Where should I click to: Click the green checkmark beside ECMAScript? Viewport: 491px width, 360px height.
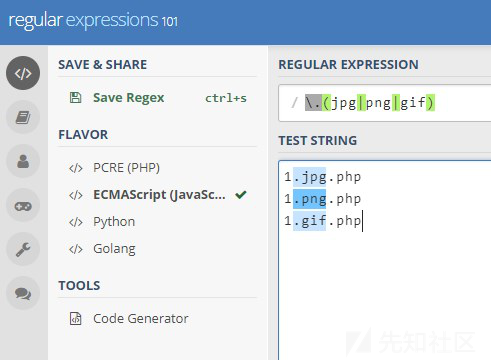coord(241,194)
